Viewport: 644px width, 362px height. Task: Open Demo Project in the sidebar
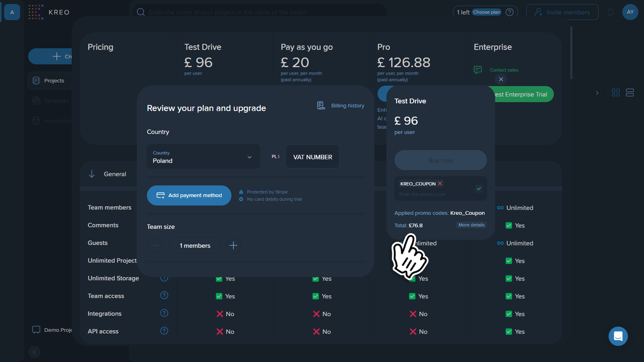(x=52, y=330)
